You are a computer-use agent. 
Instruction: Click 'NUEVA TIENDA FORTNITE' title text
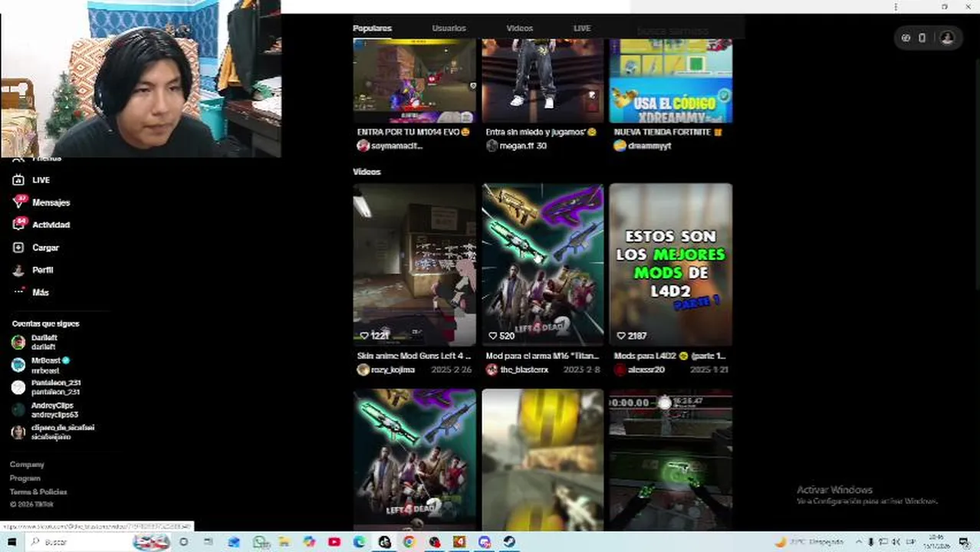(x=669, y=132)
